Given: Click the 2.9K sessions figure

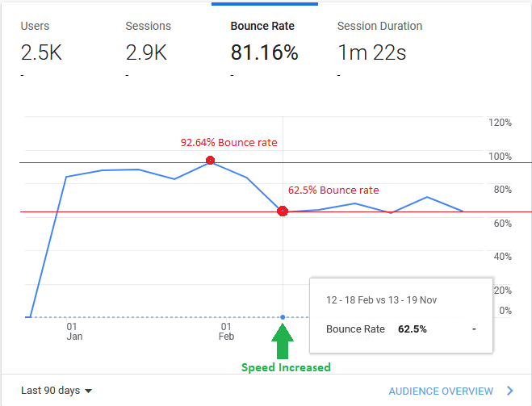Looking at the screenshot, I should coord(146,54).
